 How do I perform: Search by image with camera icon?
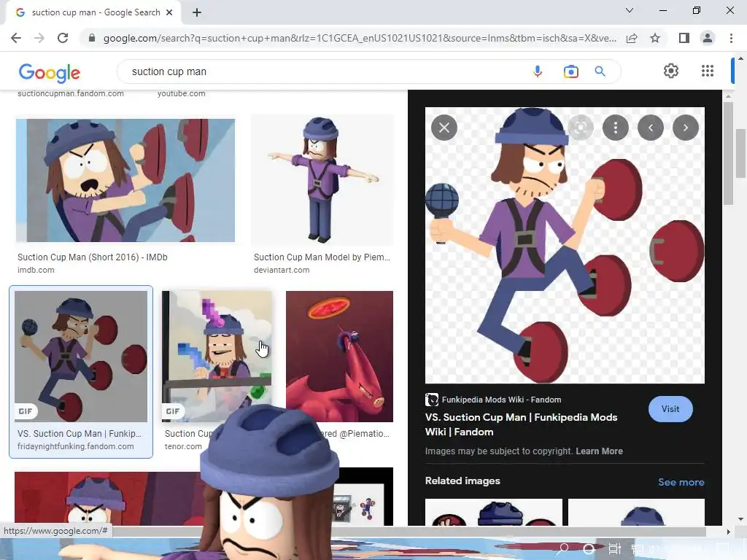(570, 71)
